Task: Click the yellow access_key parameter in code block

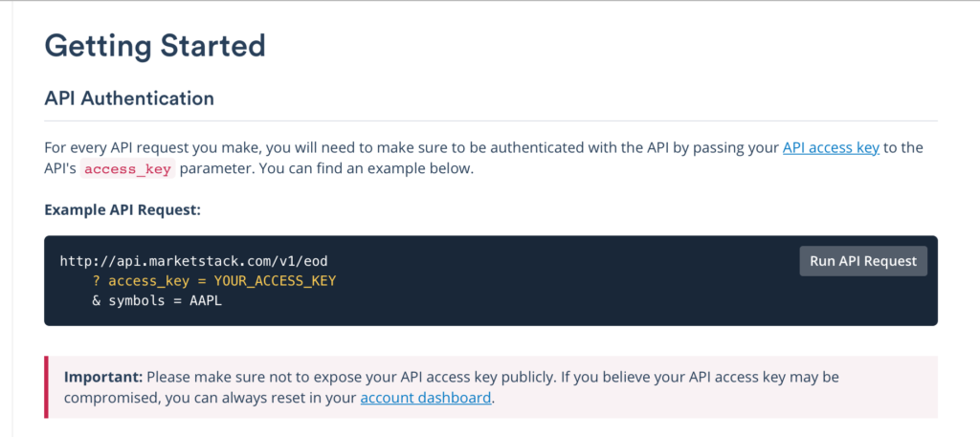Action: point(147,281)
